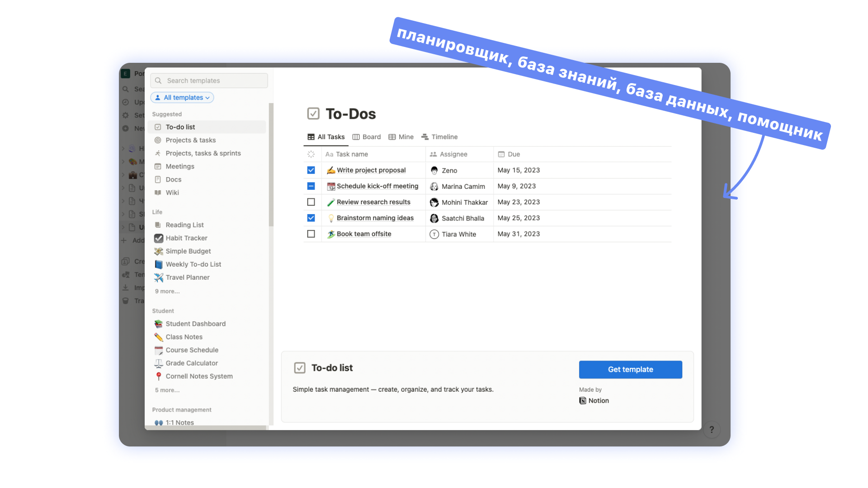This screenshot has height=488, width=868.
Task: Click the Weekly To-do List notebook icon
Action: [158, 264]
